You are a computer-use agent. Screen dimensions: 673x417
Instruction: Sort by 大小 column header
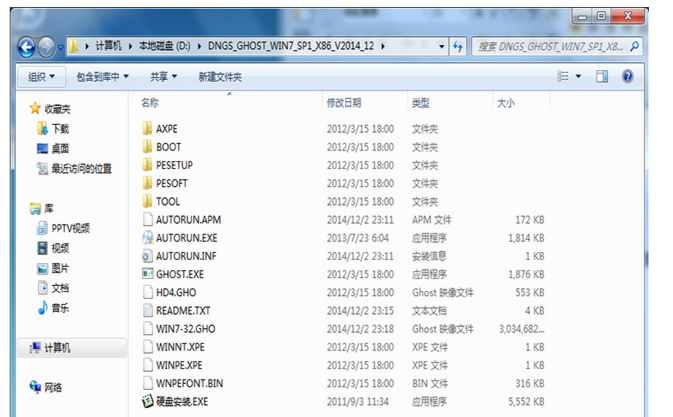pyautogui.click(x=506, y=103)
